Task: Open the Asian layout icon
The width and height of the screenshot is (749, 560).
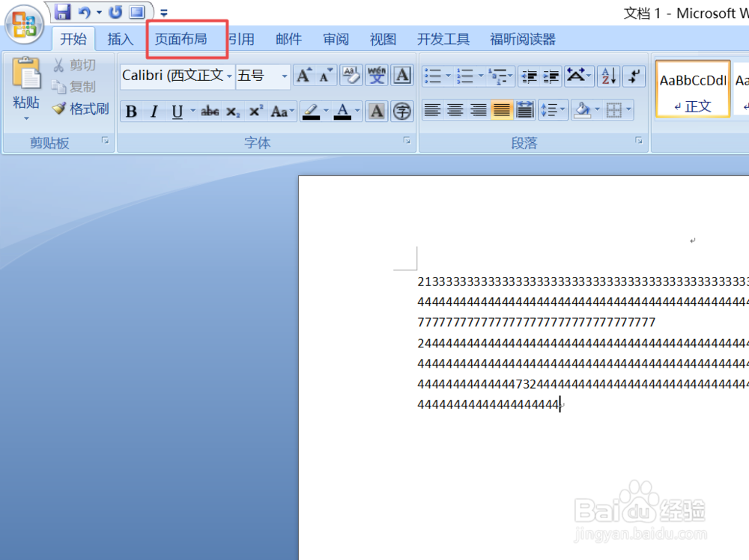Action: pos(578,76)
